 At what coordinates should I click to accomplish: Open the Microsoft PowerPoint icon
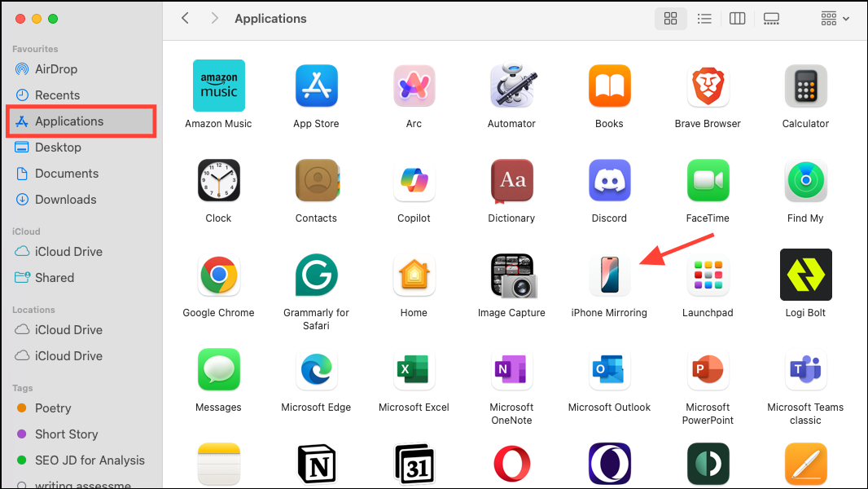(x=708, y=369)
